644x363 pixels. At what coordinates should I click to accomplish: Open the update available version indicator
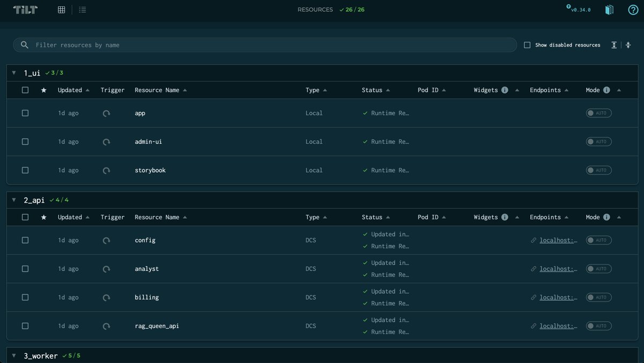pos(579,9)
